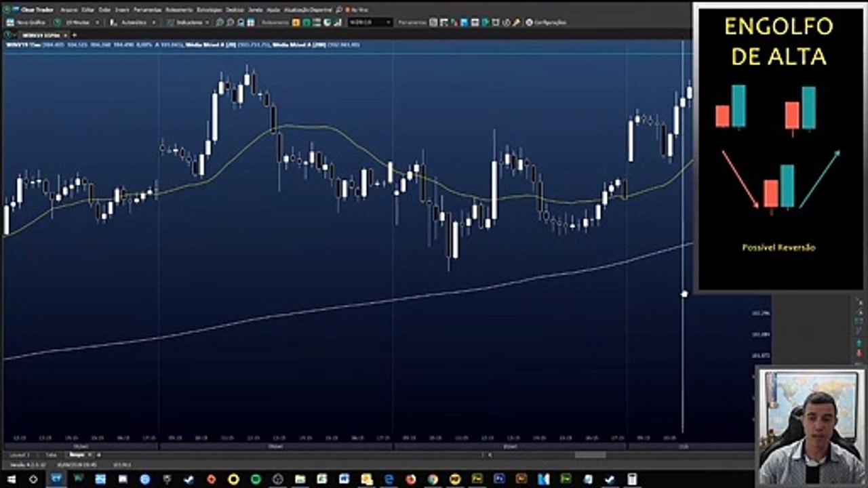
Task: Open the Exibir menu
Action: point(104,10)
